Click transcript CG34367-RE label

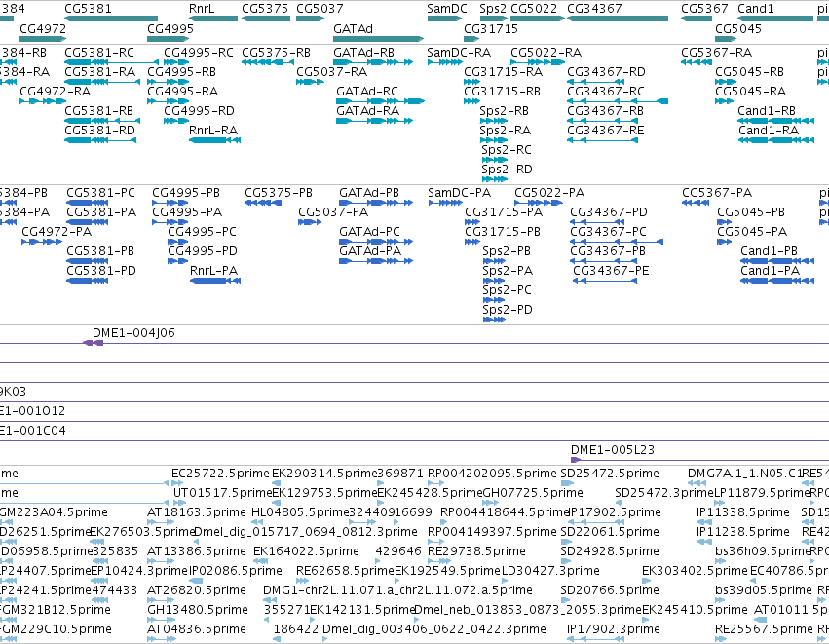click(606, 131)
